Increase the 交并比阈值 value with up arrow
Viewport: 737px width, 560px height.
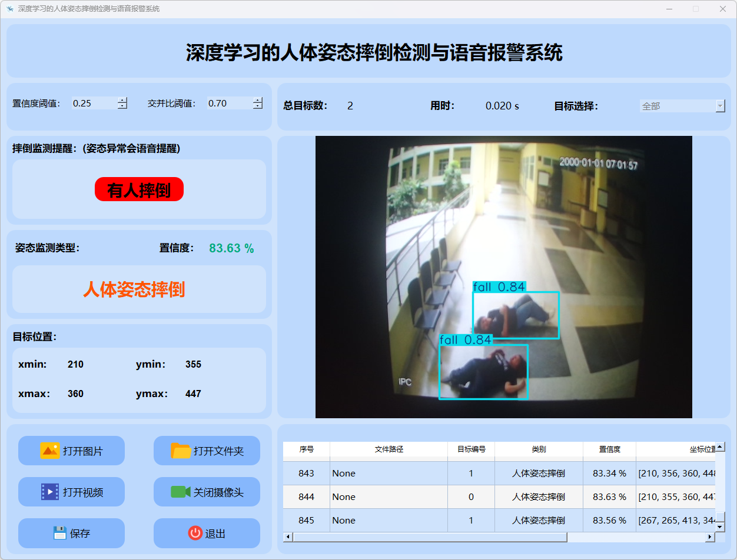coord(257,100)
